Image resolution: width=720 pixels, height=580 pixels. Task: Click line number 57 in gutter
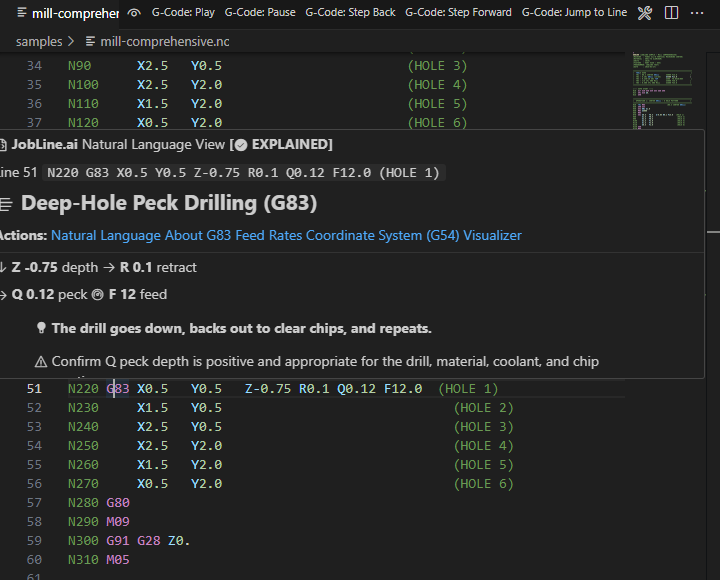coord(34,503)
